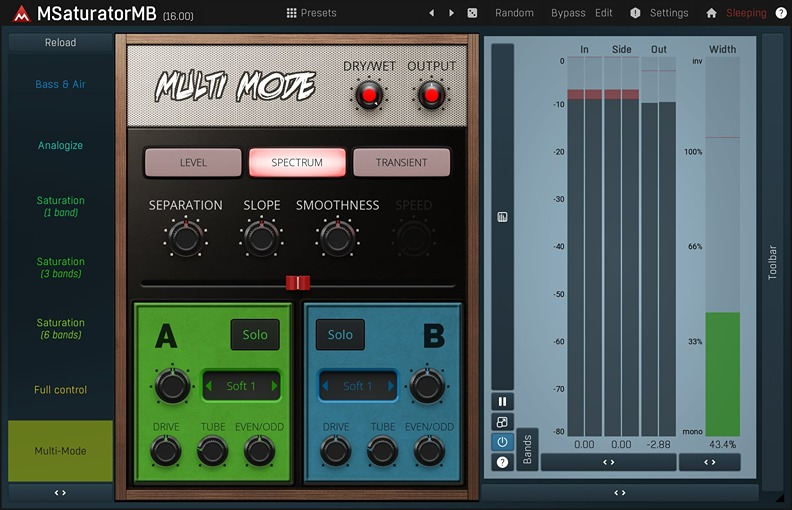Toggle the metering power button
The height and width of the screenshot is (510, 792).
click(502, 442)
